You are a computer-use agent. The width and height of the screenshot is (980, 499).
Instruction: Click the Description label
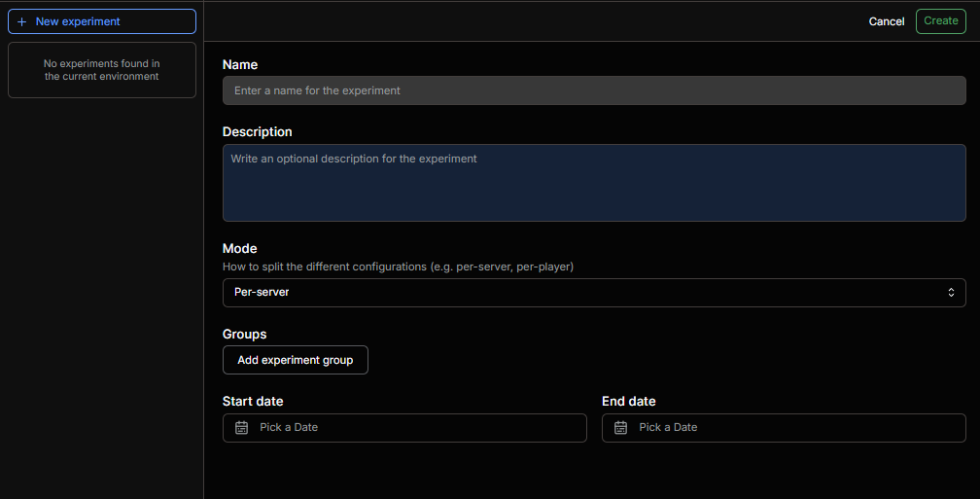[x=257, y=132]
